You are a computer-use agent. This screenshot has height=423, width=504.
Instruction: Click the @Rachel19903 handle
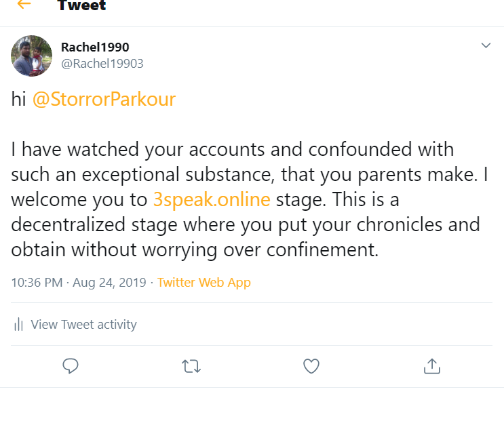coord(102,63)
